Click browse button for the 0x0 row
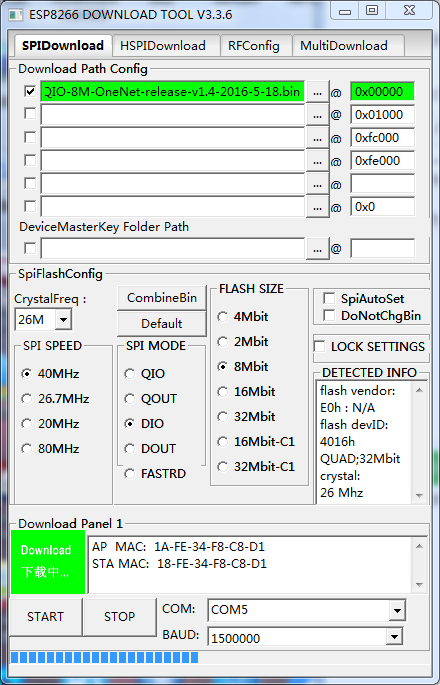 (x=318, y=207)
